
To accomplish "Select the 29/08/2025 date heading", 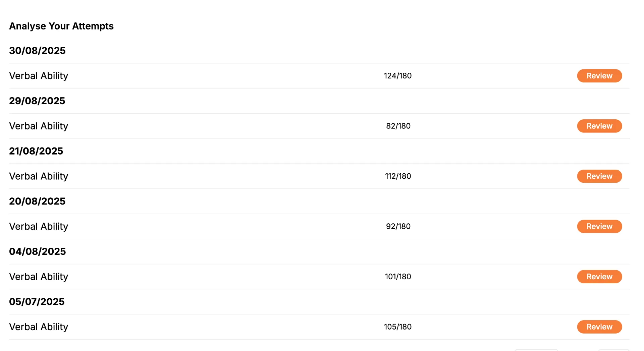I will (x=37, y=101).
